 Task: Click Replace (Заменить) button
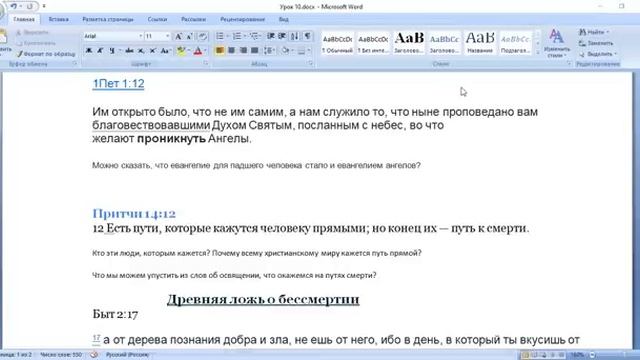596,43
